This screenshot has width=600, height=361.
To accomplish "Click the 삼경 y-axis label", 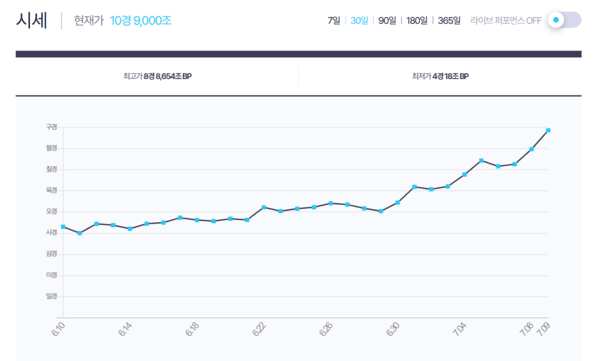I will pos(52,254).
